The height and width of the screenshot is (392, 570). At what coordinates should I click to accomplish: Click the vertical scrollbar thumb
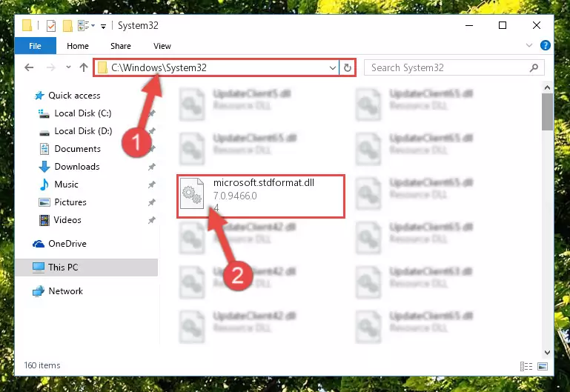547,112
